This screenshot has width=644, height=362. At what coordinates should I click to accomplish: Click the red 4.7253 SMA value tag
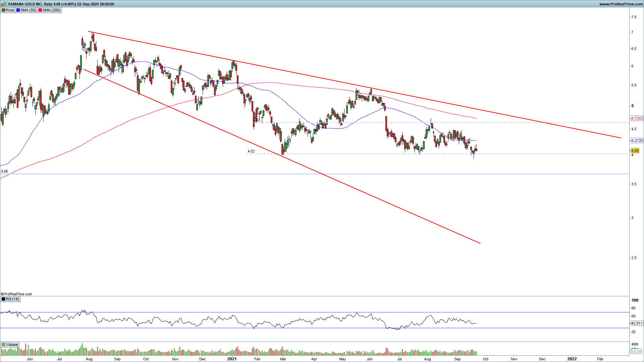(637, 118)
